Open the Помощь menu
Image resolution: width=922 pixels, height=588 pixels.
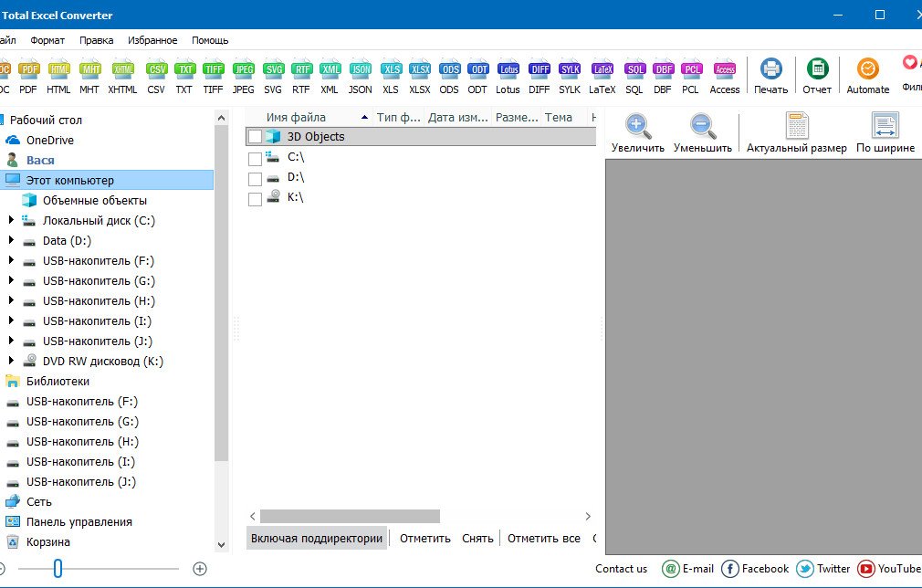(x=210, y=40)
